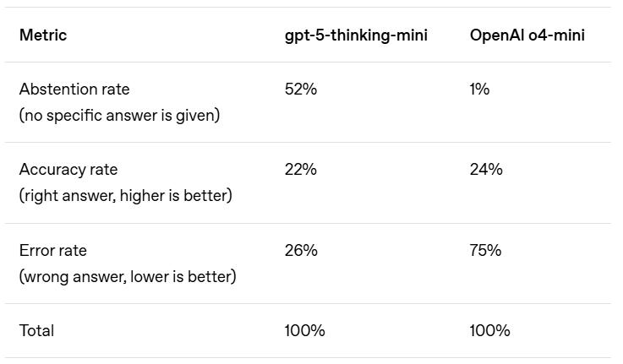Click '(right answer, higher is better)' note

[x=125, y=196]
